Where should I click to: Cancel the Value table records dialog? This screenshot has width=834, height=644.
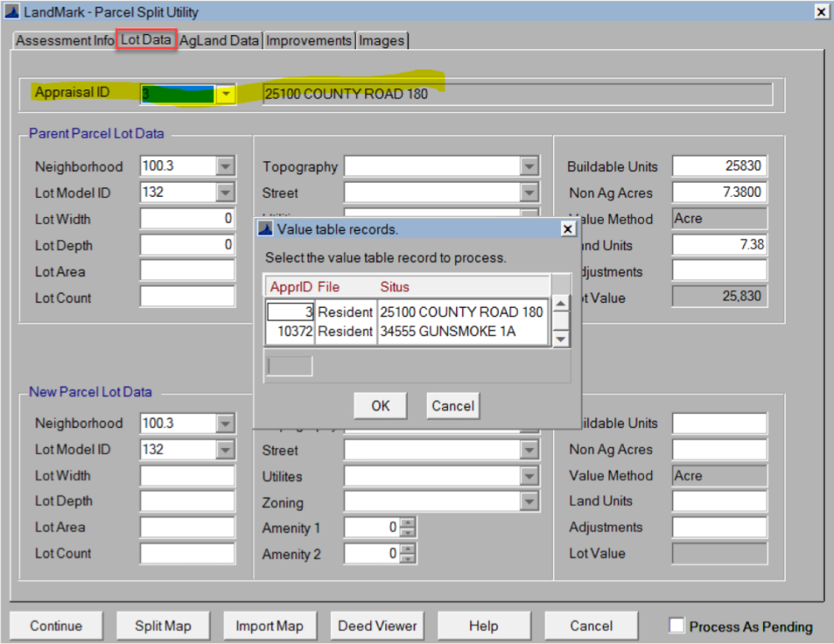(x=453, y=406)
